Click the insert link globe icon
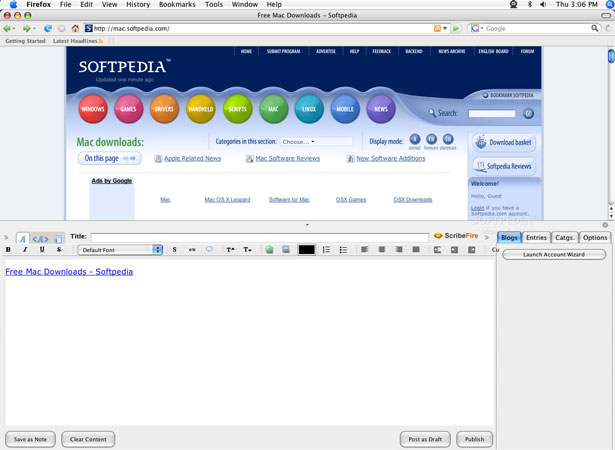Viewport: 615px width, 450px height. coord(269,250)
